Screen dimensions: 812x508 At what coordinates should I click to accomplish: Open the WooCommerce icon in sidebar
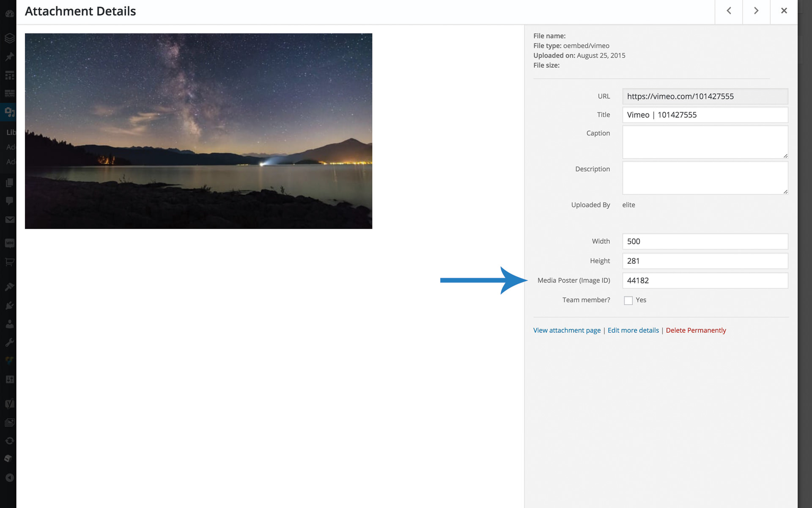click(9, 243)
